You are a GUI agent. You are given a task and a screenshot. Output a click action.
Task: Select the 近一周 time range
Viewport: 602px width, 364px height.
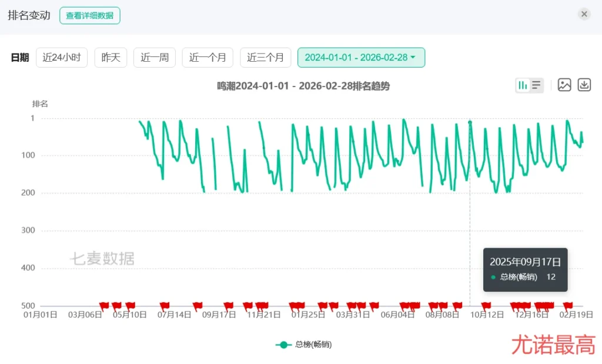coord(155,58)
